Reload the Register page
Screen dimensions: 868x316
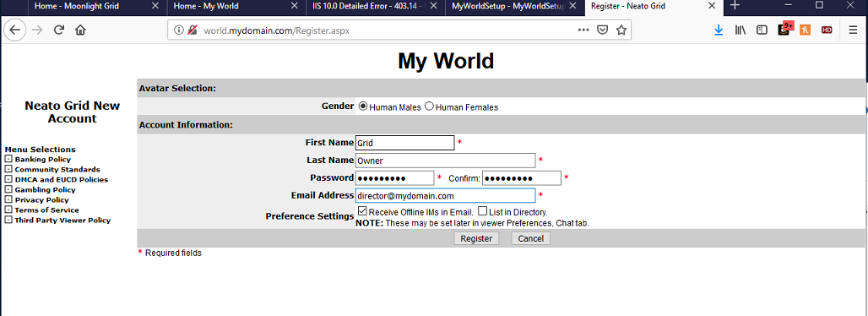pyautogui.click(x=58, y=30)
